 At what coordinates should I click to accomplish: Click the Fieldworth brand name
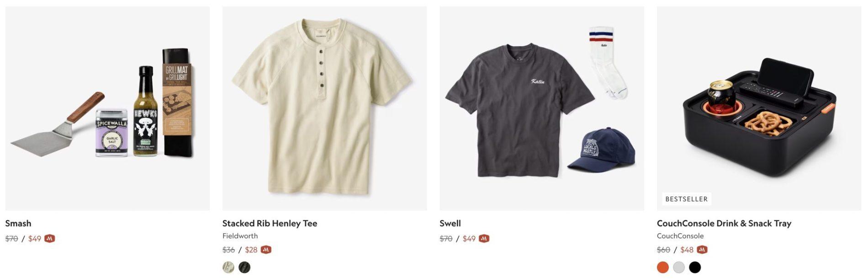240,236
